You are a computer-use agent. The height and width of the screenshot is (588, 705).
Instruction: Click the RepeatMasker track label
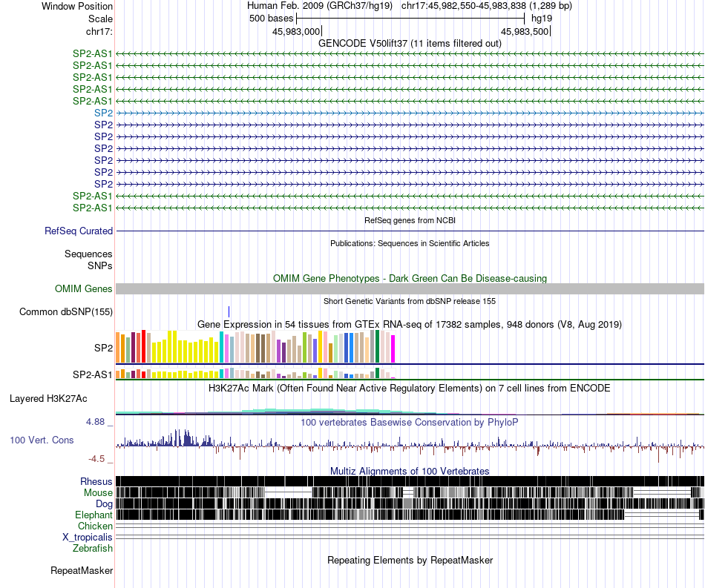click(x=82, y=570)
